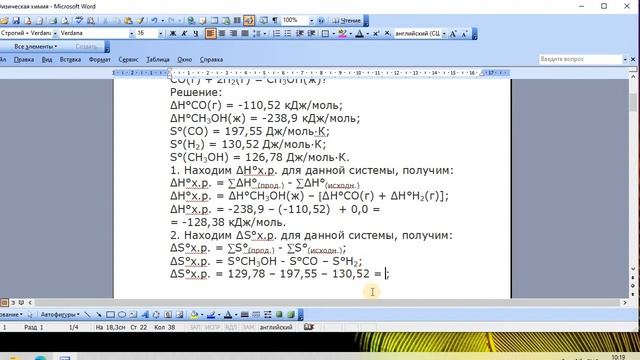Click the 'Введите вопрос' help search field
640x360 pixels.
580,60
